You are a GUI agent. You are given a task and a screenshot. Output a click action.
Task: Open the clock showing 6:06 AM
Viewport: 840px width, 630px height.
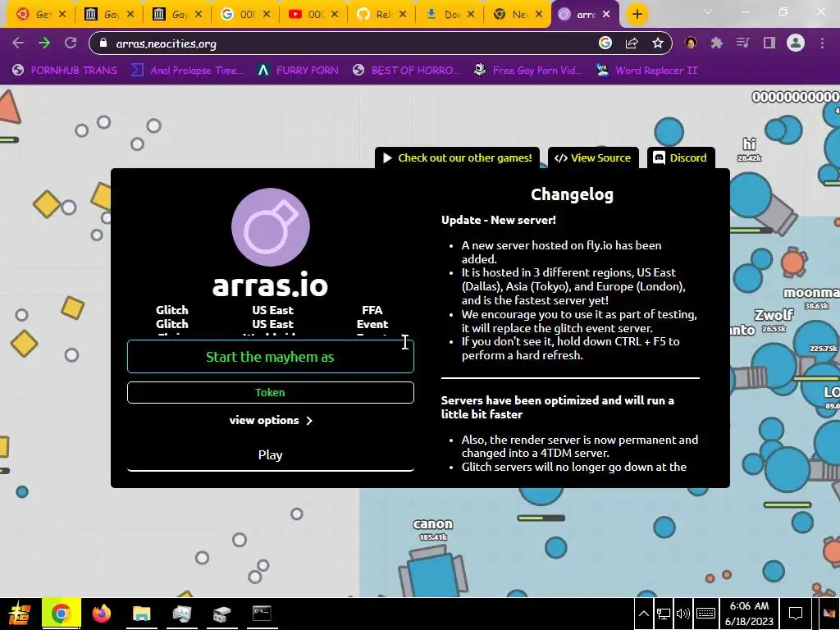(x=750, y=614)
